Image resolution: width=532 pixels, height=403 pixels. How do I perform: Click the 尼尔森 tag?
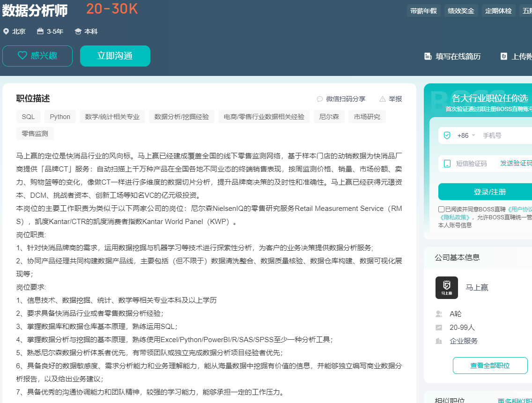(329, 117)
